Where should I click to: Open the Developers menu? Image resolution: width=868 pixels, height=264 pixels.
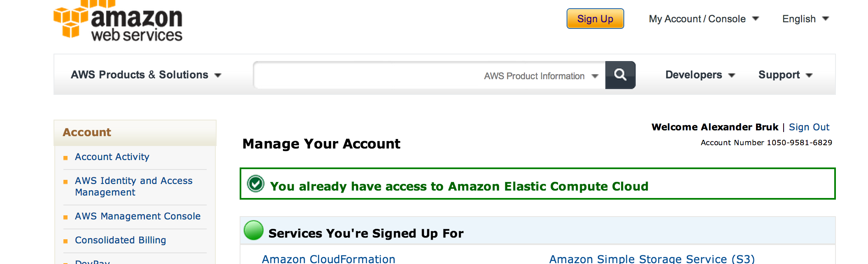[x=700, y=75]
